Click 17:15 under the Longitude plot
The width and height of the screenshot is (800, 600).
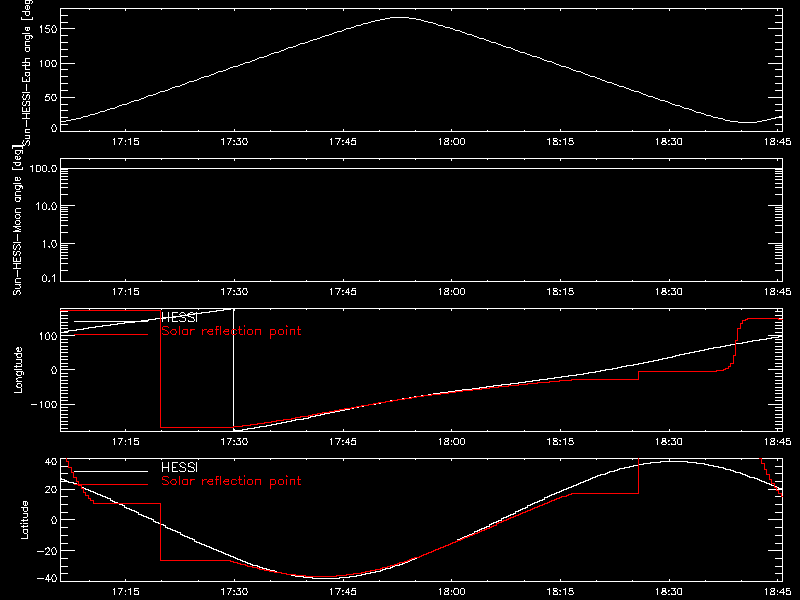126,441
